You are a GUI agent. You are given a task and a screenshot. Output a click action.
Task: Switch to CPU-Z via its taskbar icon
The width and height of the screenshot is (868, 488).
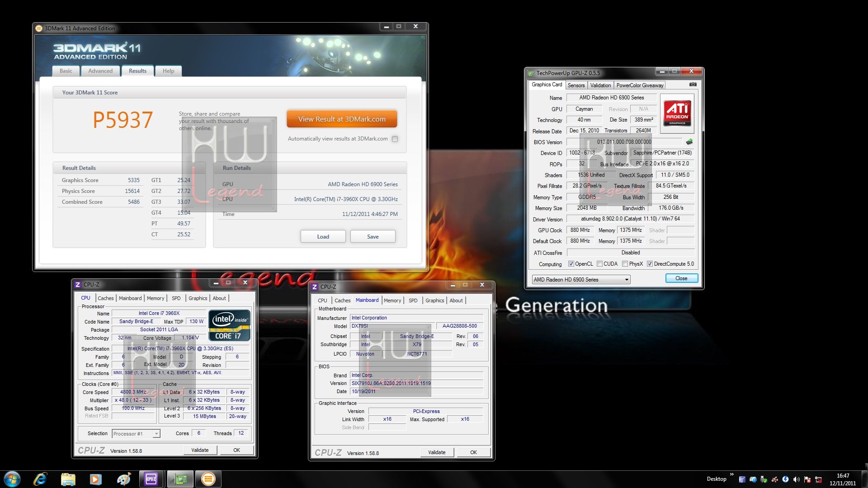pos(151,479)
